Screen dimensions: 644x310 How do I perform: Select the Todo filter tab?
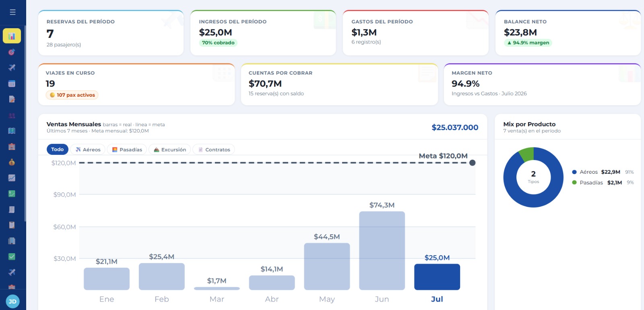[57, 150]
